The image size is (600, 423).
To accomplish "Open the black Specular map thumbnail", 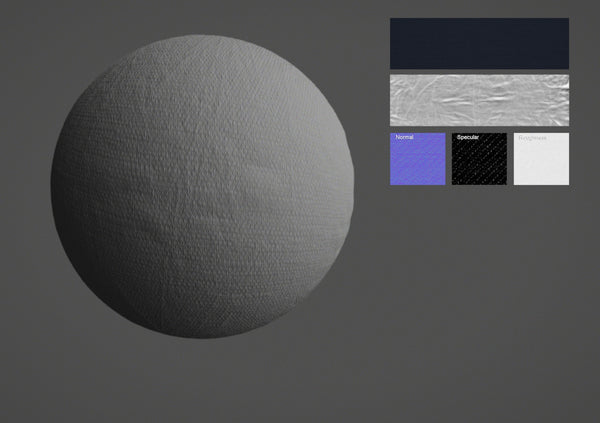I will [480, 162].
